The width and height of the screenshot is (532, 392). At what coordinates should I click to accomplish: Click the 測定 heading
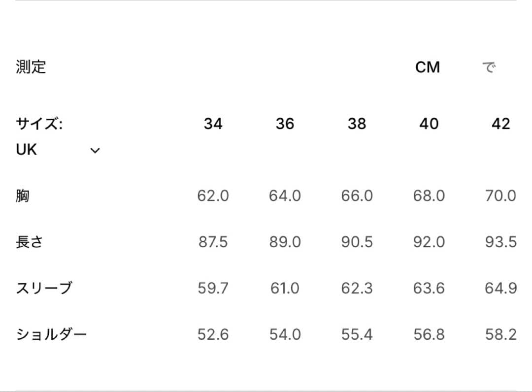(x=31, y=66)
